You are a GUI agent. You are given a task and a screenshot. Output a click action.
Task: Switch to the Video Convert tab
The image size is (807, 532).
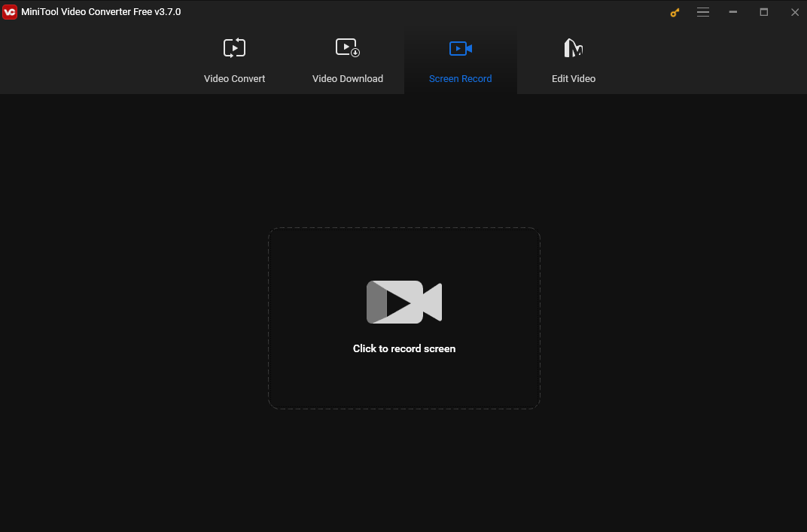234,78
